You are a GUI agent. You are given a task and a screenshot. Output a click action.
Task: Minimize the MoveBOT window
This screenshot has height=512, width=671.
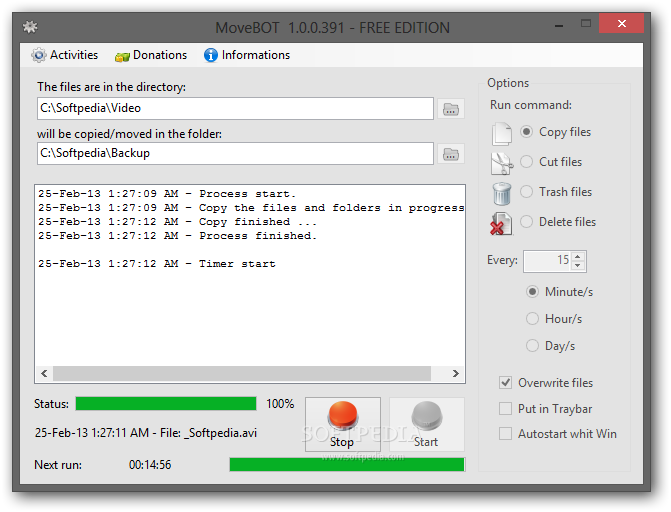(x=559, y=25)
